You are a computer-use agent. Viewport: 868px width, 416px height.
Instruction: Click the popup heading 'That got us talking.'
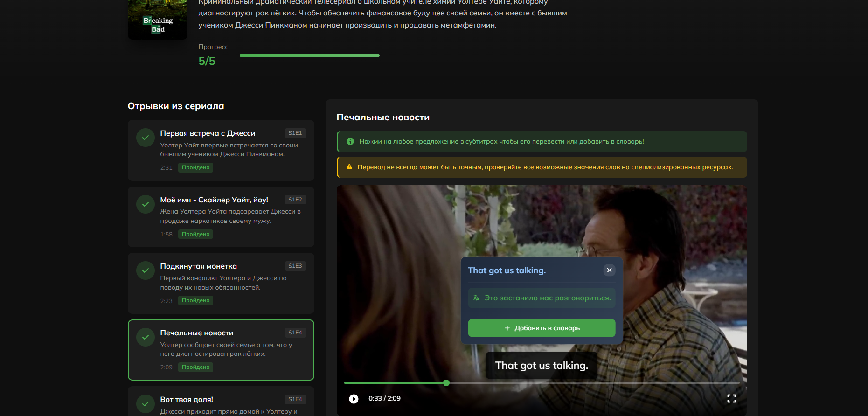pyautogui.click(x=507, y=270)
